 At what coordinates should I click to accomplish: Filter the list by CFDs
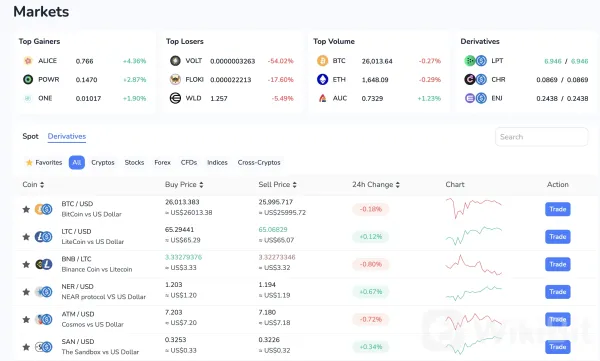click(189, 162)
